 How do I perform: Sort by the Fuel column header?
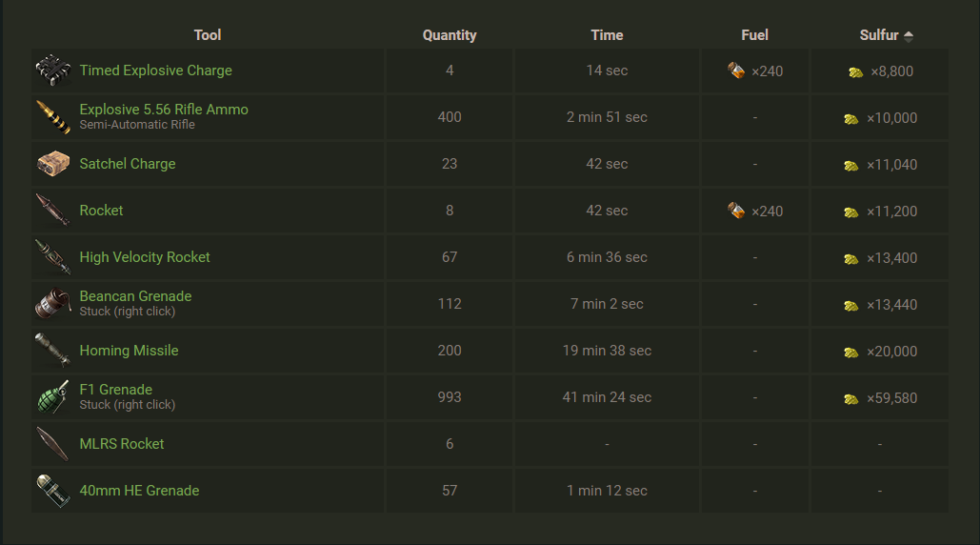(x=754, y=35)
